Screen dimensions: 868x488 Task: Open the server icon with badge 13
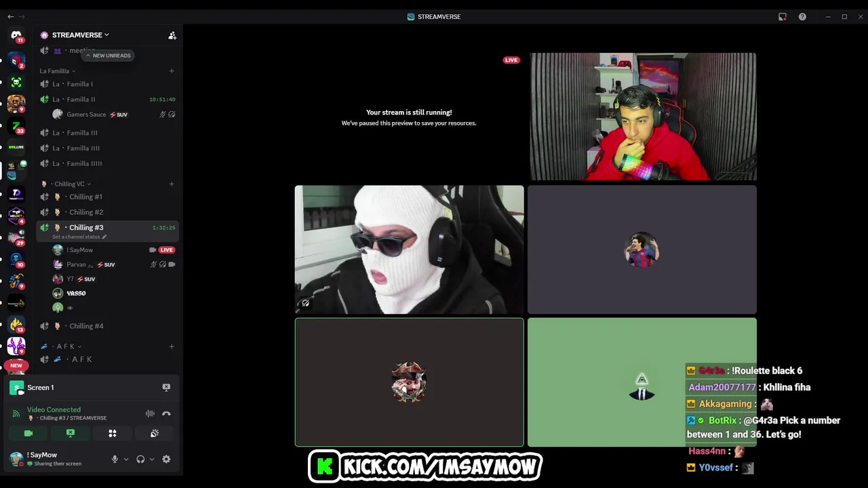[16, 325]
